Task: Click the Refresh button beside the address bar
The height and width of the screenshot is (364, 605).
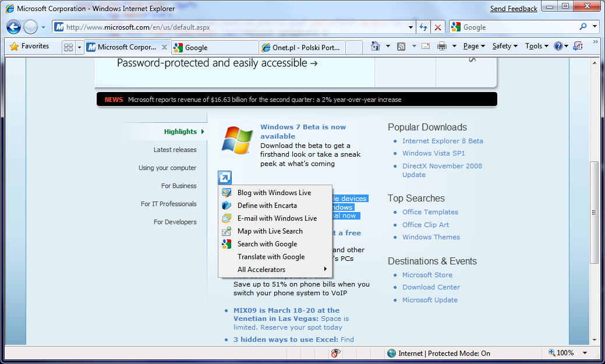Action: (423, 27)
